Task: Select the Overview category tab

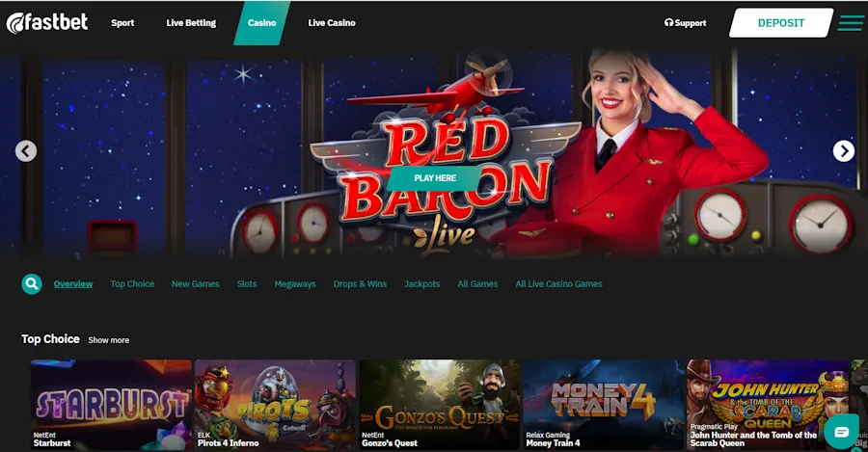Action: coord(73,283)
